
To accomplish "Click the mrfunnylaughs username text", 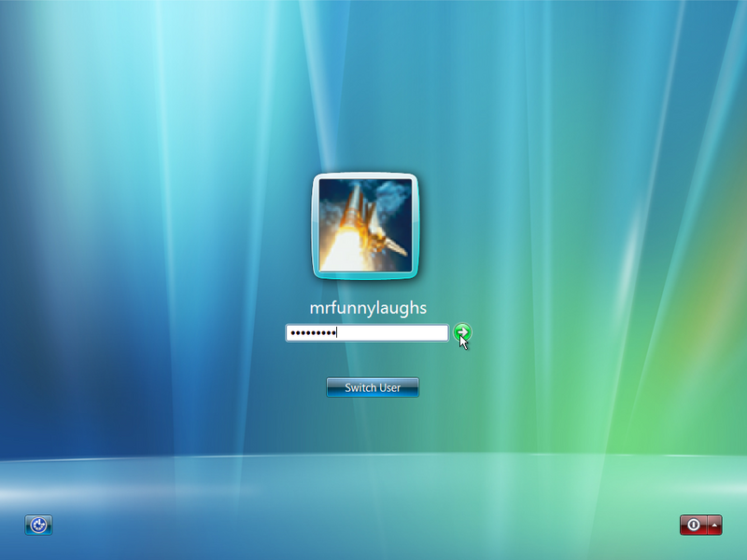I will pyautogui.click(x=368, y=308).
